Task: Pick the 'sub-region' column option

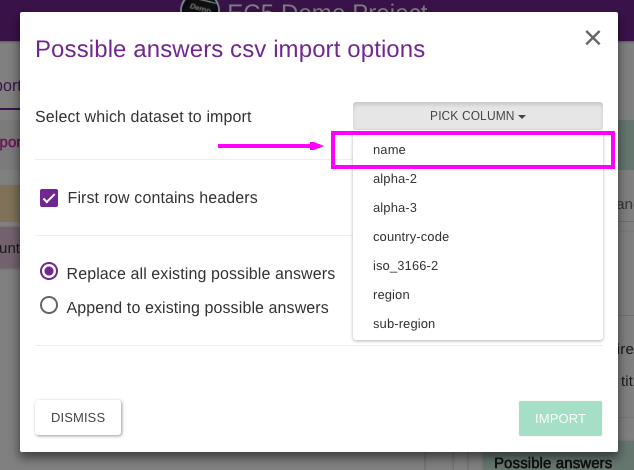Action: click(x=404, y=324)
